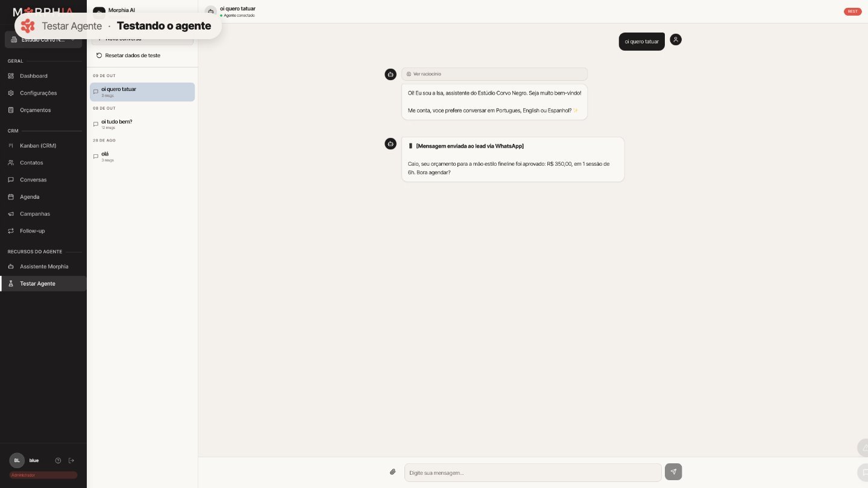Click the Follow-up repeat arrows icon
This screenshot has width=868, height=488.
(11, 231)
